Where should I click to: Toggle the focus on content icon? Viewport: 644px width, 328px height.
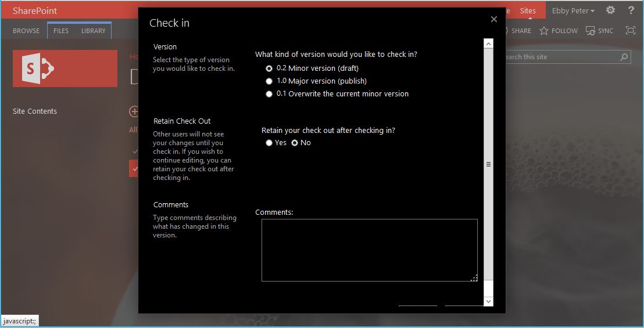pyautogui.click(x=630, y=31)
